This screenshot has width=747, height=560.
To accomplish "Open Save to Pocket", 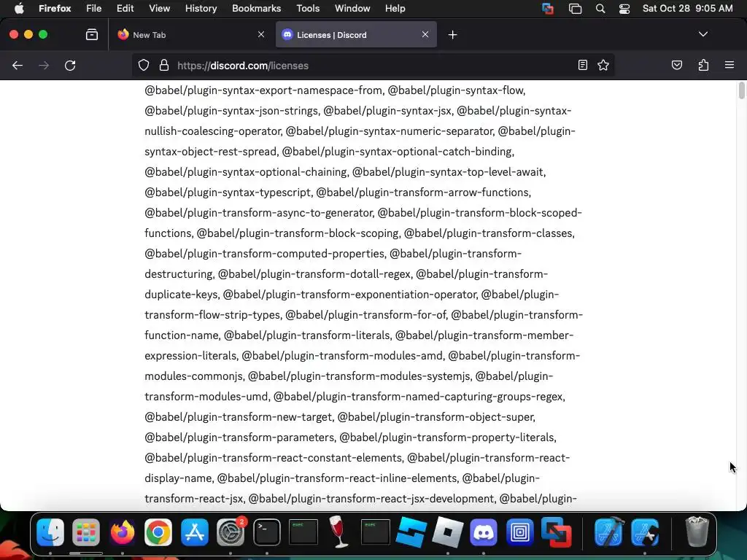I will [676, 65].
